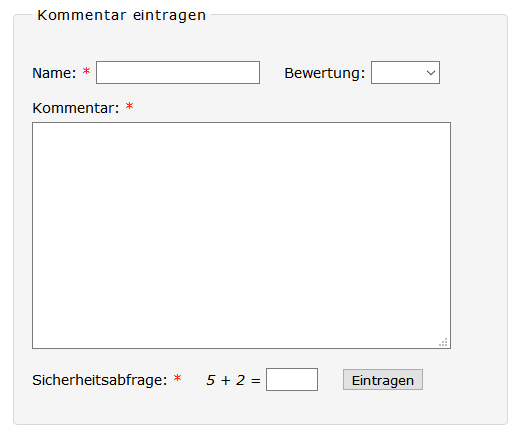Click the equals sign before the answer box
Viewport: 519px width, 434px height.
[x=256, y=381]
